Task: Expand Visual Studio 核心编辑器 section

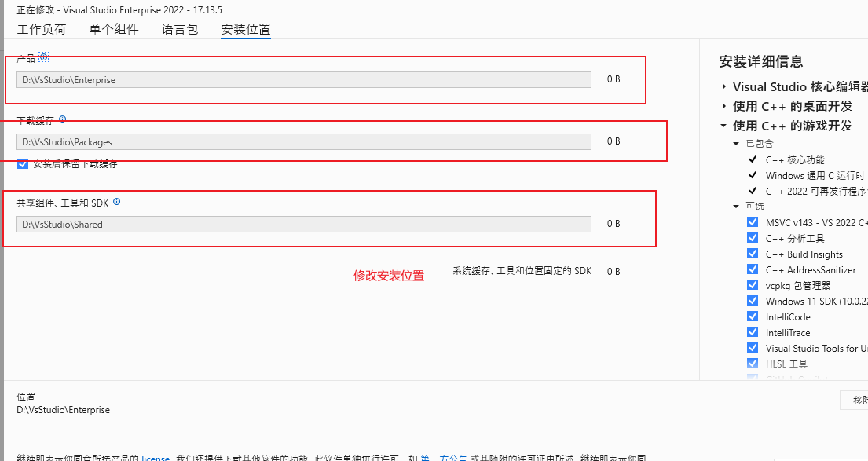Action: coord(723,87)
